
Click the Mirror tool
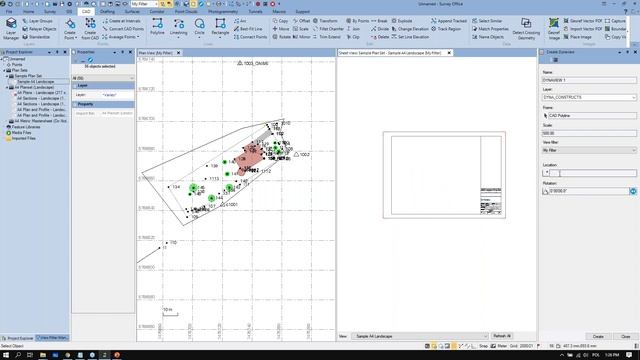[x=302, y=37]
